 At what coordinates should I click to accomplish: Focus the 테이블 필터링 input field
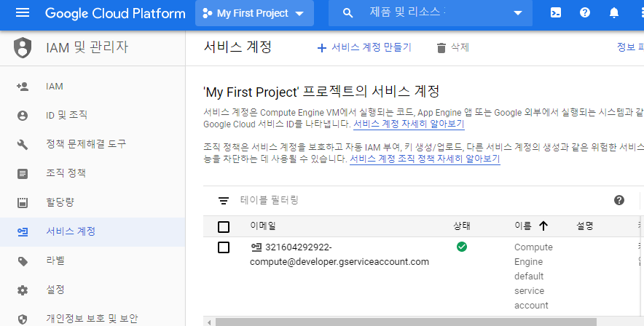pyautogui.click(x=423, y=200)
